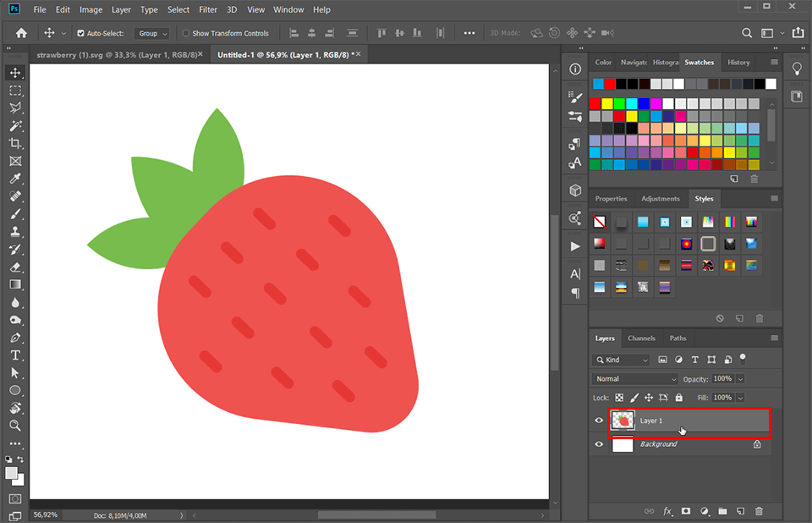Pick the Eyedropper tool
Image resolution: width=812 pixels, height=523 pixels.
(15, 179)
